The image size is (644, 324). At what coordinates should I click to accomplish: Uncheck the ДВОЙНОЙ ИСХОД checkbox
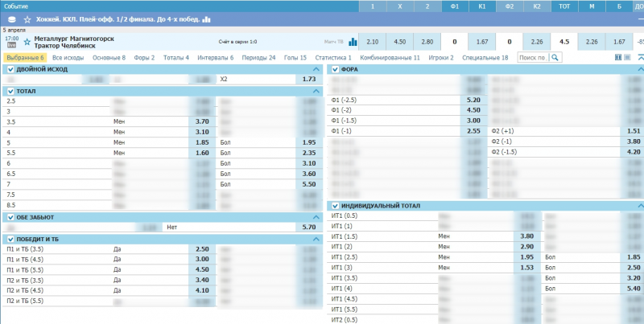10,70
